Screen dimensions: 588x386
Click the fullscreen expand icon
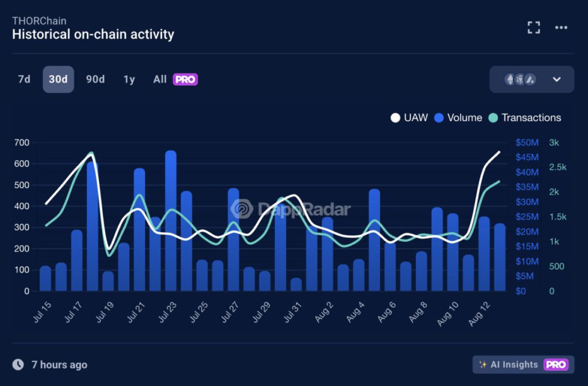(534, 27)
